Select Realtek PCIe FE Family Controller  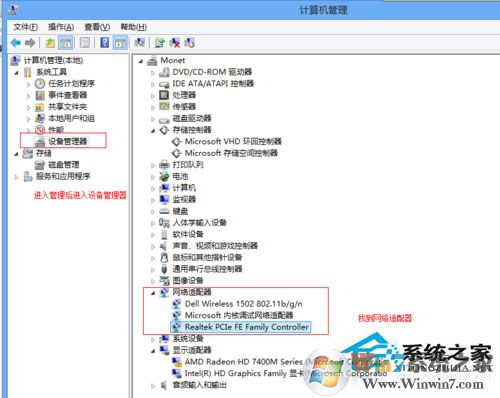[247, 327]
